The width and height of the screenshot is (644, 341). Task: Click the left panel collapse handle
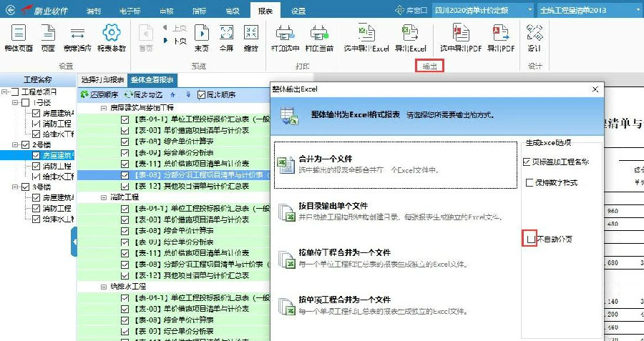coord(74,246)
